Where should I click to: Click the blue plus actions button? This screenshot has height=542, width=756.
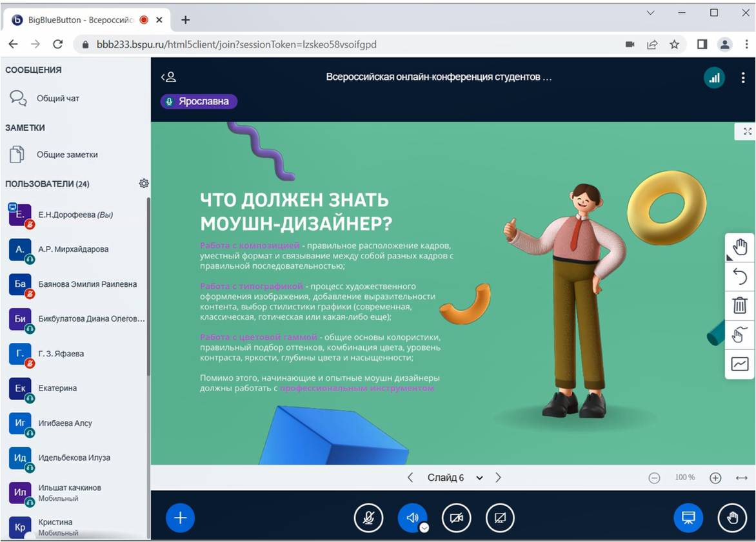(x=180, y=518)
